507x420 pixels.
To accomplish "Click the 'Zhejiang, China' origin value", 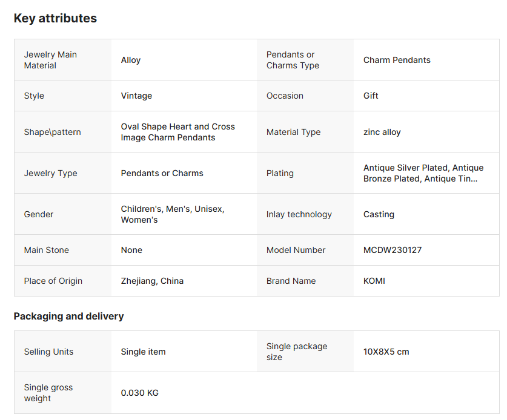I will pyautogui.click(x=152, y=281).
